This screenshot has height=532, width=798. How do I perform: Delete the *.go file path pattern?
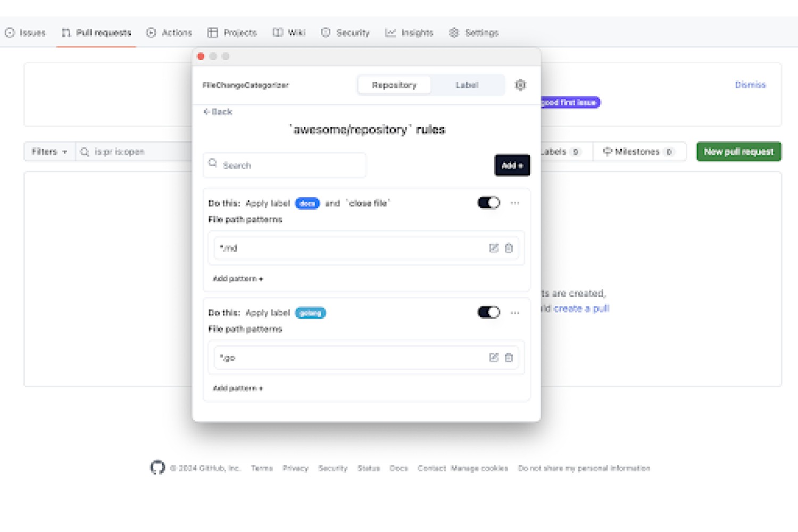[x=509, y=358]
